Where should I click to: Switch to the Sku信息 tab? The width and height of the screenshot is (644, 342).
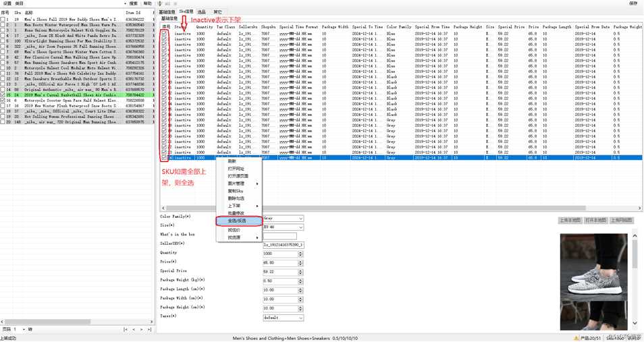tap(186, 11)
